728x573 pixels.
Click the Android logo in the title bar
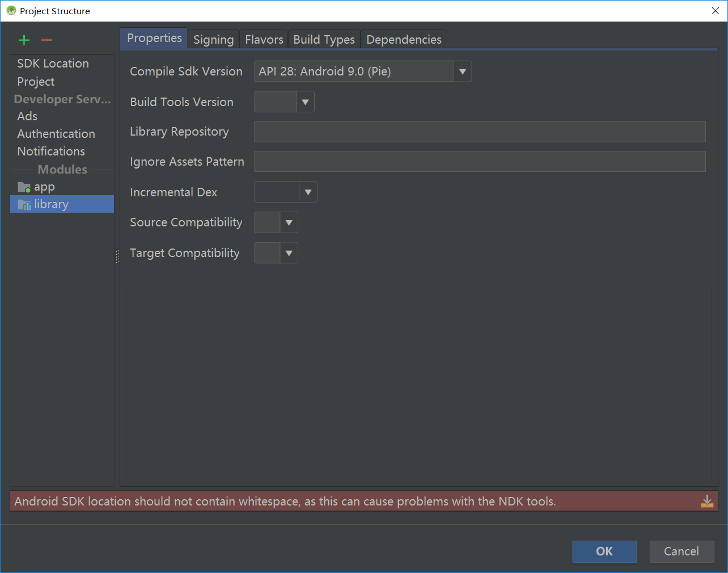point(12,10)
